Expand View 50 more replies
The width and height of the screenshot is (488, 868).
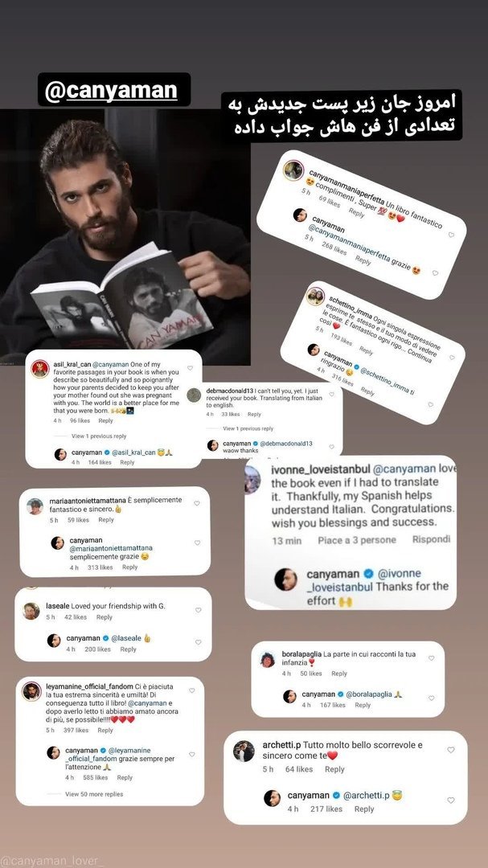point(94,794)
